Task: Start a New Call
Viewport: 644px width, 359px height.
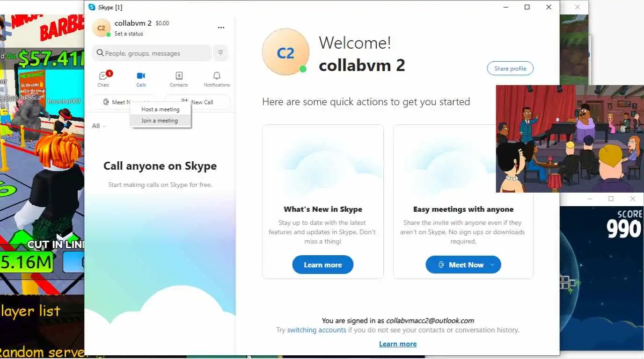Action: click(197, 102)
